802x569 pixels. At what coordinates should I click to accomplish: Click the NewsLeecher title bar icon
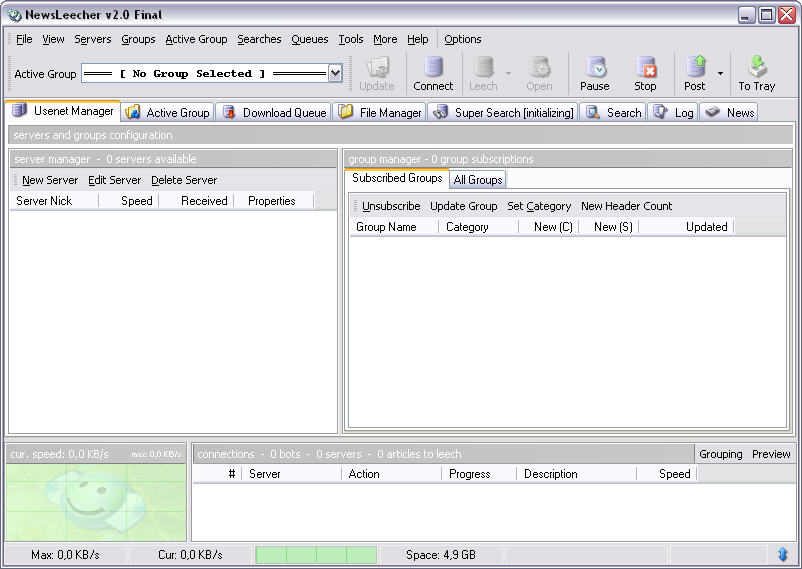tap(14, 15)
